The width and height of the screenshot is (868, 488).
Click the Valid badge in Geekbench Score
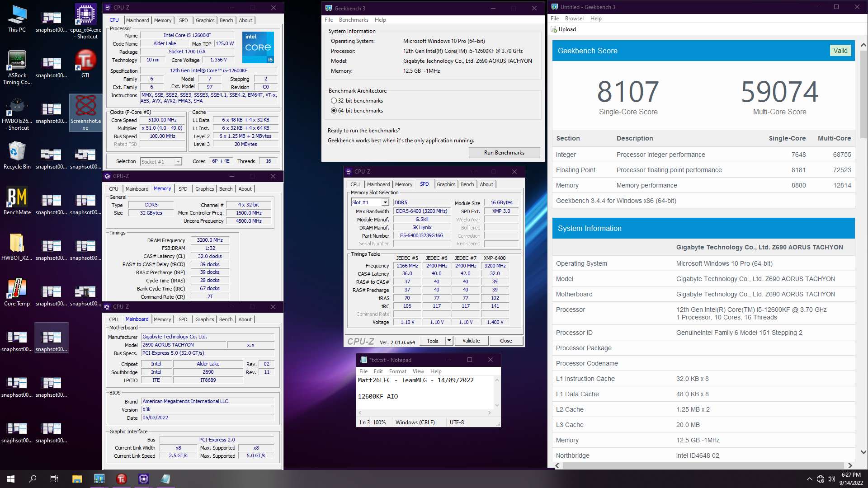click(x=840, y=51)
